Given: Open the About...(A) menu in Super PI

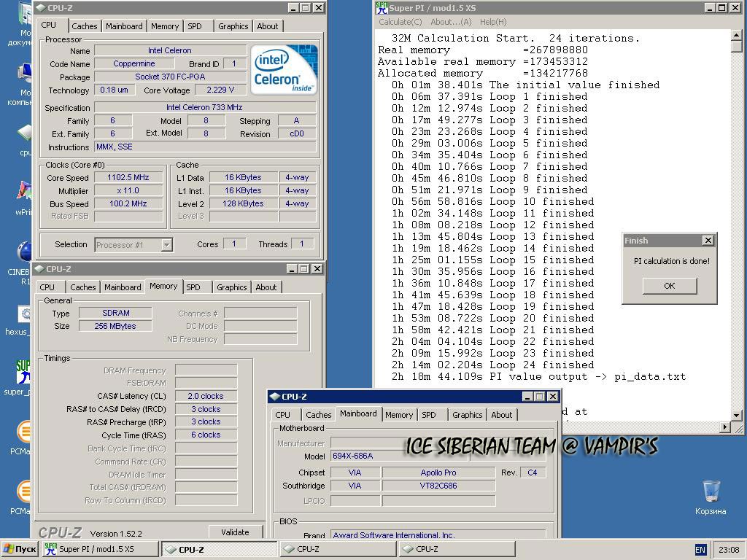Looking at the screenshot, I should 451,22.
